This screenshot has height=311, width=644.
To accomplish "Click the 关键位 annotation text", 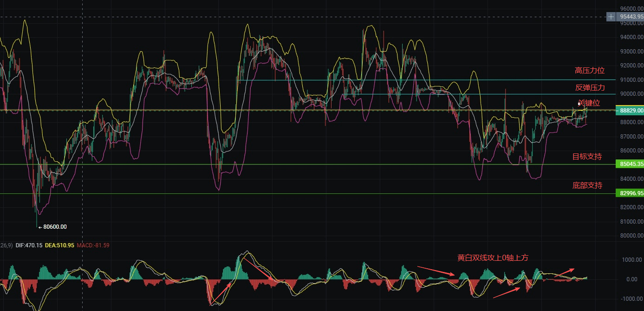I will point(589,103).
